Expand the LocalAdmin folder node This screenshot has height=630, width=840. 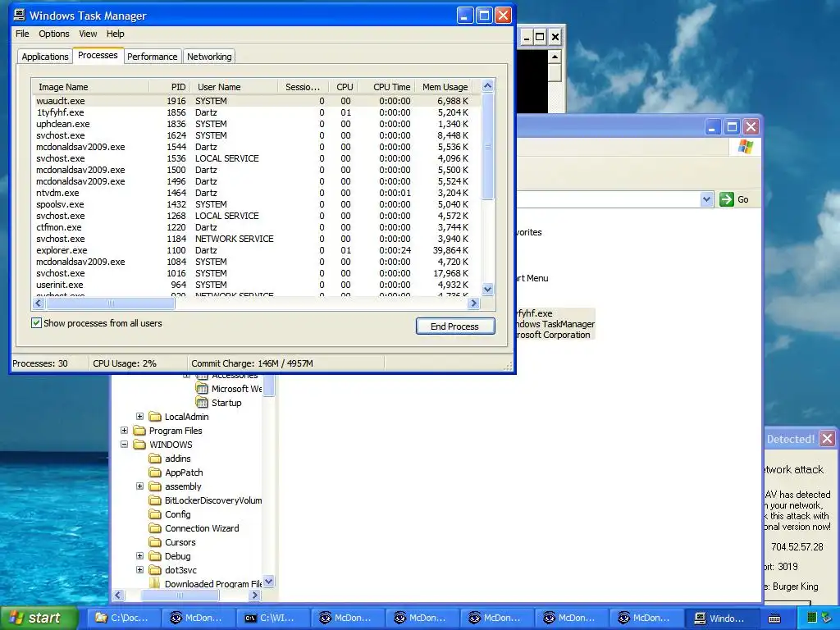pos(139,416)
